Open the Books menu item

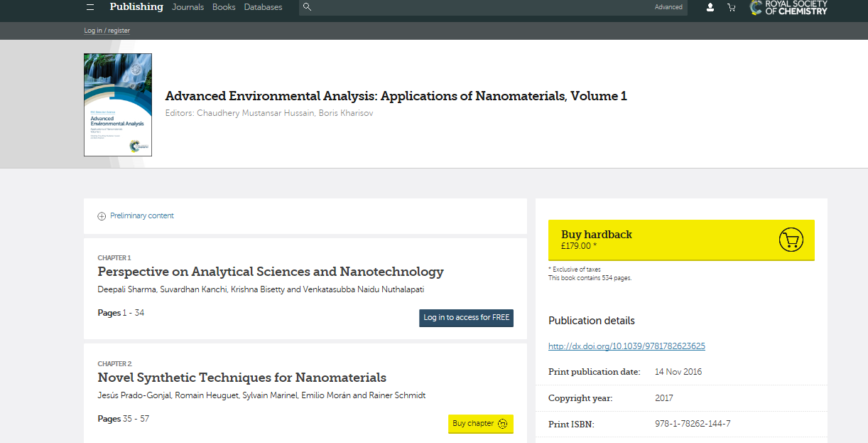(x=224, y=7)
